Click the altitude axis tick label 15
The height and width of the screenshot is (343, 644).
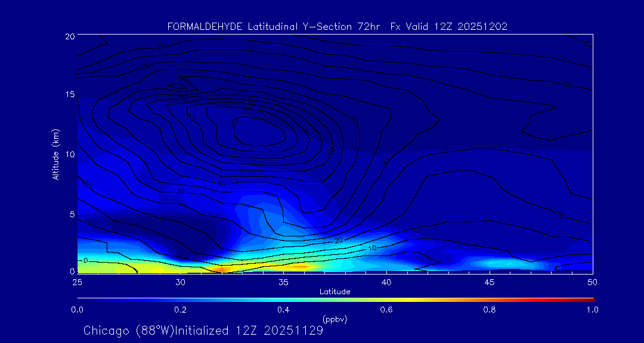click(69, 94)
